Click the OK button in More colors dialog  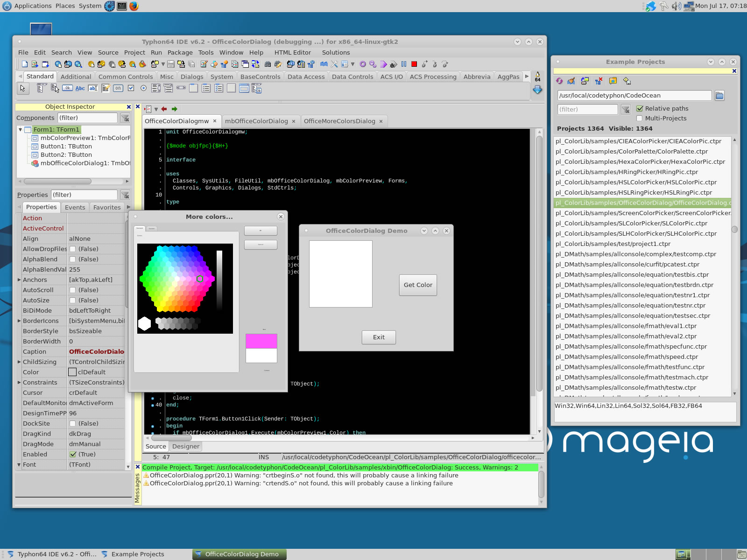click(x=261, y=231)
